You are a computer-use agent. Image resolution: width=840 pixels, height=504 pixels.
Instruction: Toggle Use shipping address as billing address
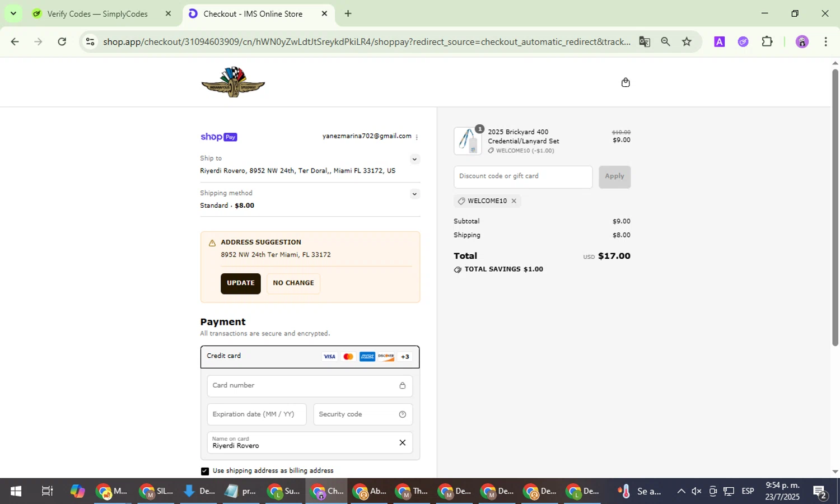pos(205,472)
